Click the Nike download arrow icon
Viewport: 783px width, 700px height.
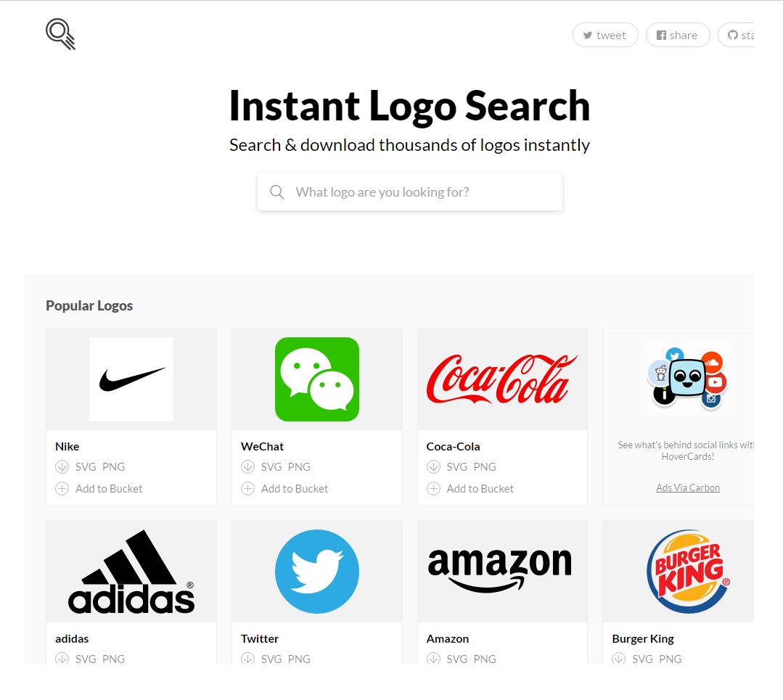62,467
